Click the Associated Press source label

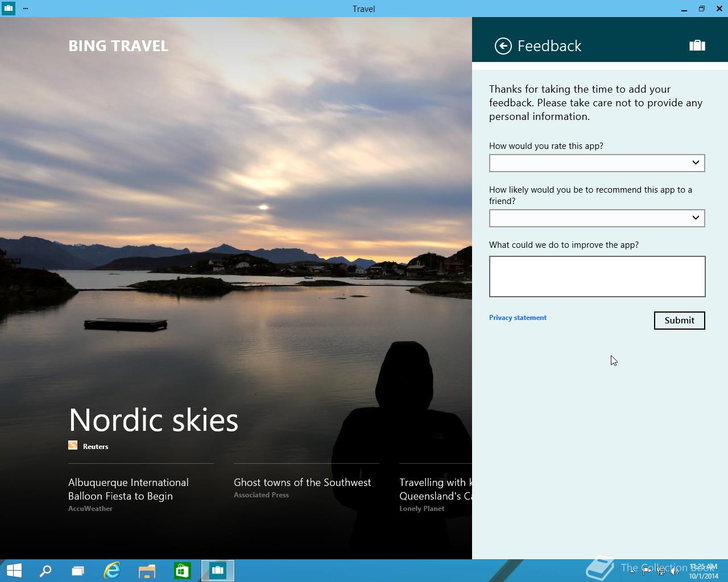point(261,495)
